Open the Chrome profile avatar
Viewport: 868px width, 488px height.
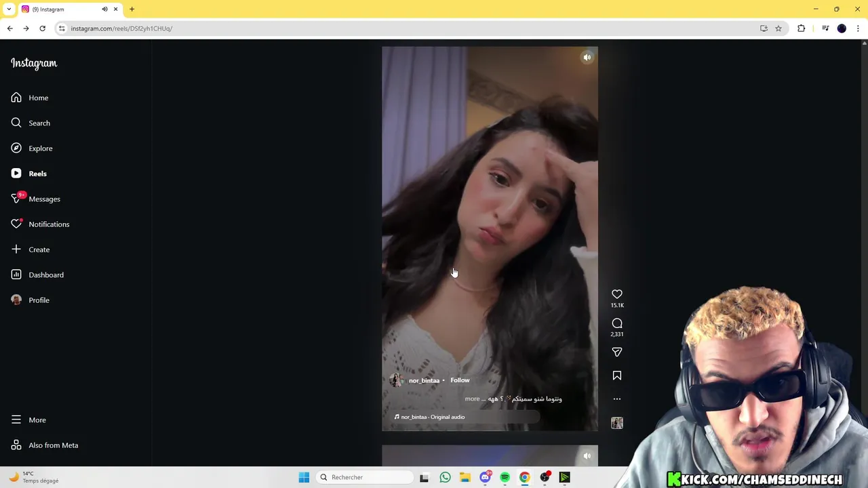pos(842,28)
